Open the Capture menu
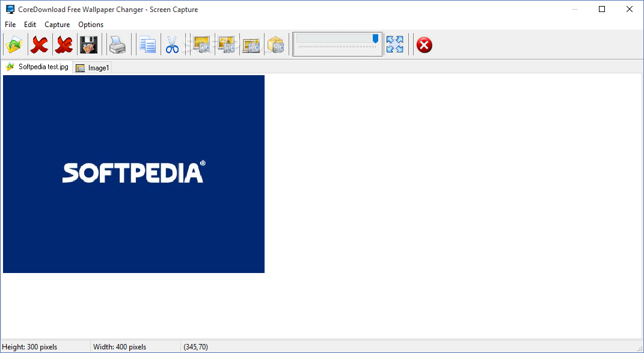The width and height of the screenshot is (644, 353). (57, 25)
